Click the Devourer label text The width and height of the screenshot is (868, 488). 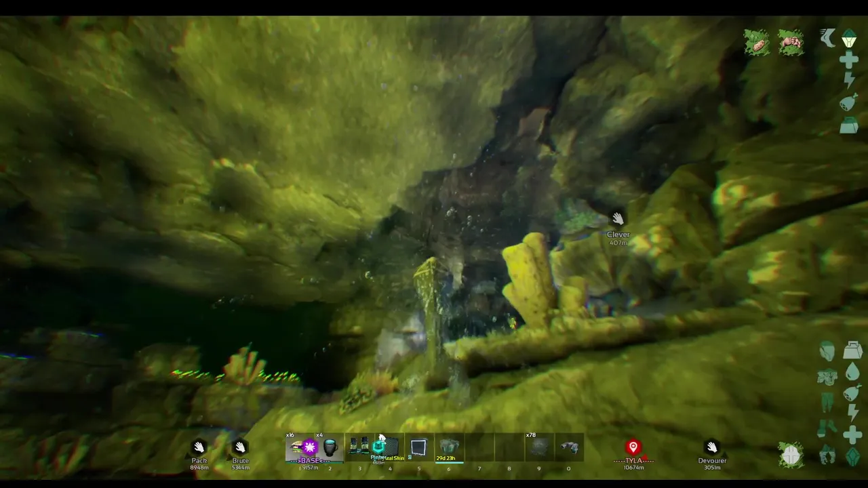click(x=712, y=461)
